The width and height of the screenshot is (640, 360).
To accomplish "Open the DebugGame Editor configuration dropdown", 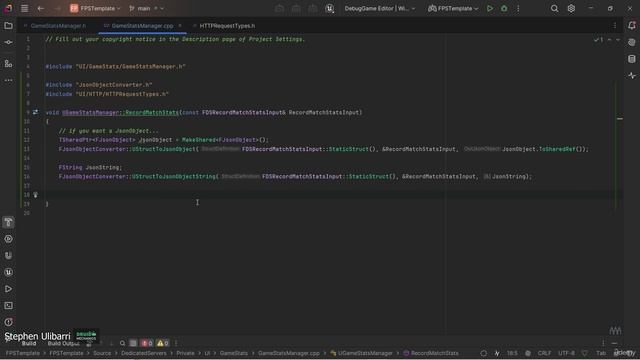I will pos(380,8).
